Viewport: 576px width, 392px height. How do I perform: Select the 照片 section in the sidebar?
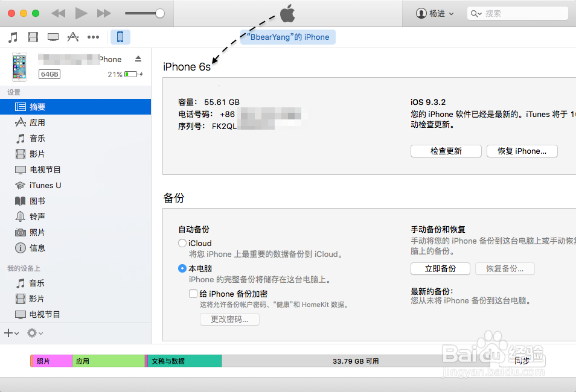pos(36,232)
